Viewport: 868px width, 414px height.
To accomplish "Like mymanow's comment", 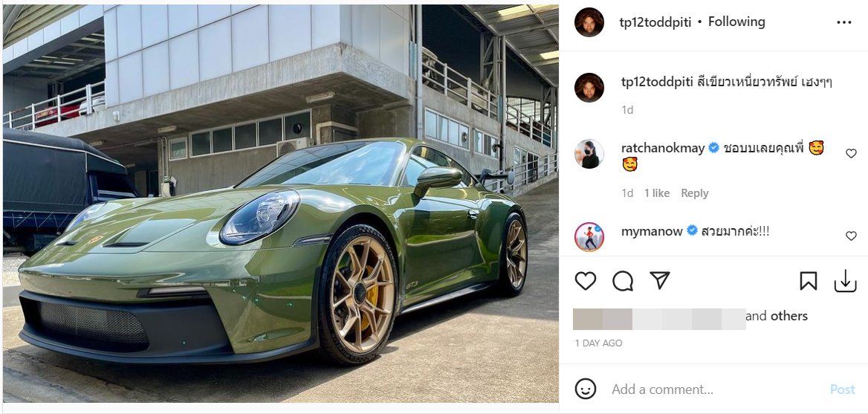I will click(x=851, y=236).
